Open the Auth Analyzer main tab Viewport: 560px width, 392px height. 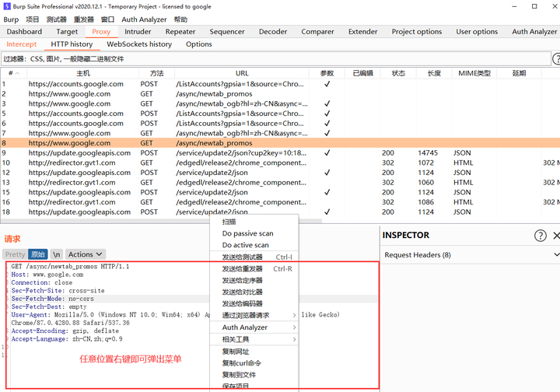pos(534,32)
